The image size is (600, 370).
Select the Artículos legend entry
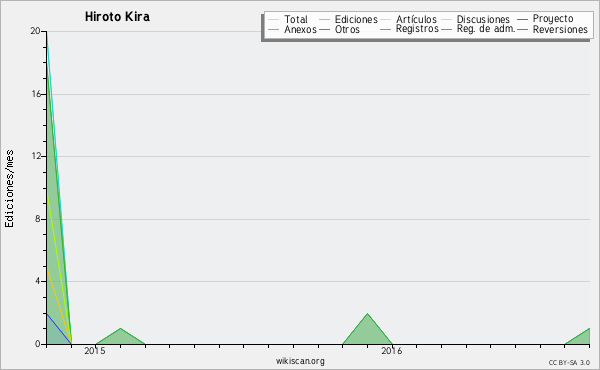tap(416, 19)
